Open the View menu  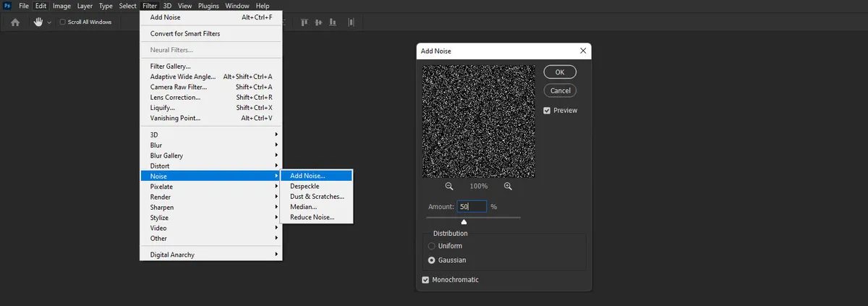(184, 6)
